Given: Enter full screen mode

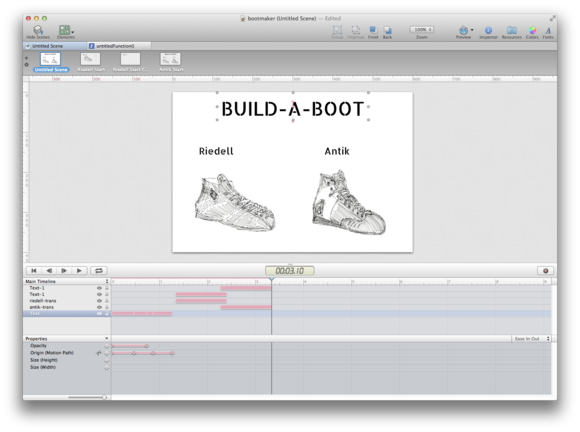Looking at the screenshot, I should coord(552,18).
